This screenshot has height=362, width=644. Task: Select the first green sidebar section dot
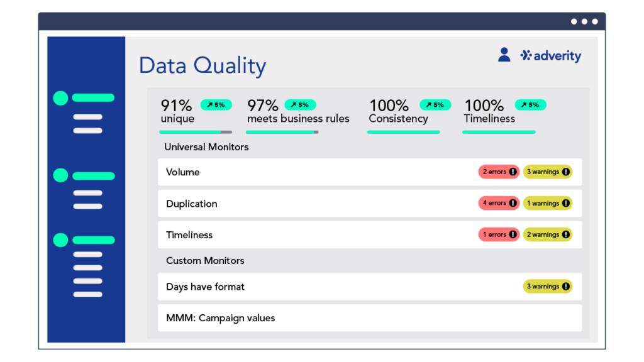coord(60,98)
